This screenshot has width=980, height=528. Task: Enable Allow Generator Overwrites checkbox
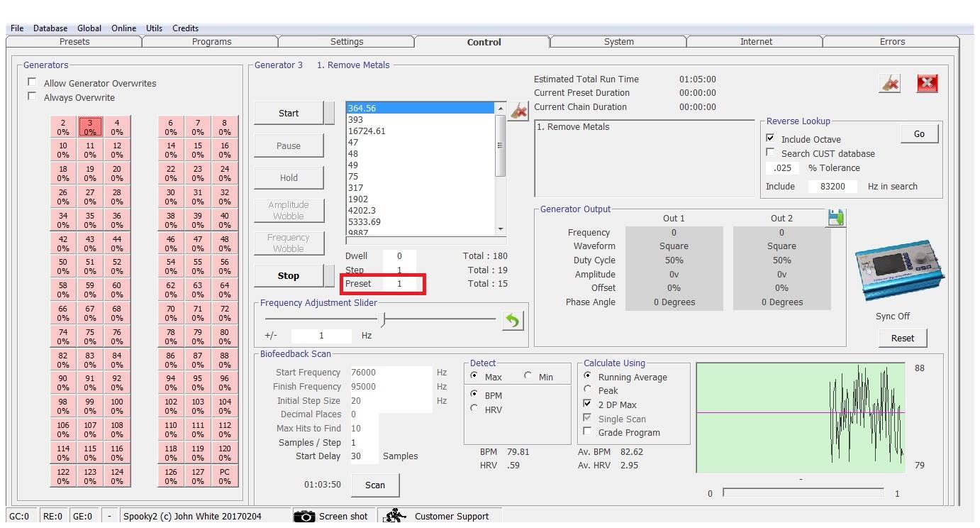click(x=32, y=82)
